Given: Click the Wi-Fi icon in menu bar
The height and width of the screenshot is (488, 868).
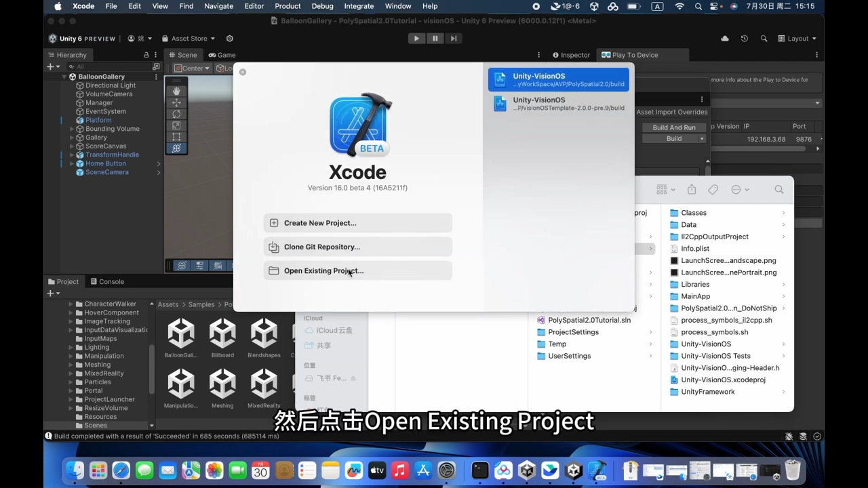Looking at the screenshot, I should click(679, 6).
